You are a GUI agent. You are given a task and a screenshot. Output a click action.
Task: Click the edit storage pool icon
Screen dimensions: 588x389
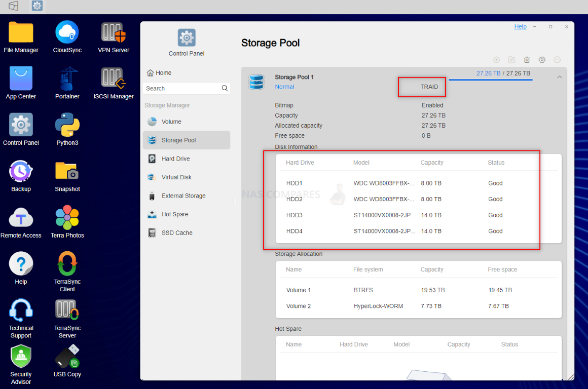click(x=511, y=60)
